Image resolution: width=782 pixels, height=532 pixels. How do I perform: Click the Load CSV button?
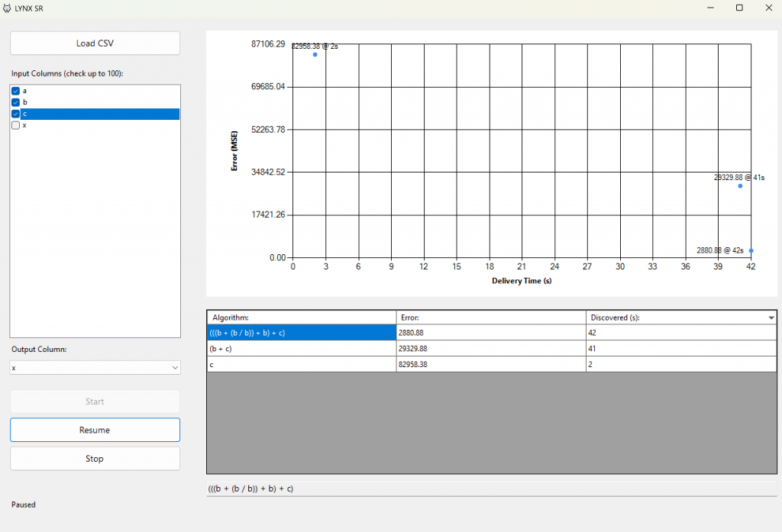point(95,43)
